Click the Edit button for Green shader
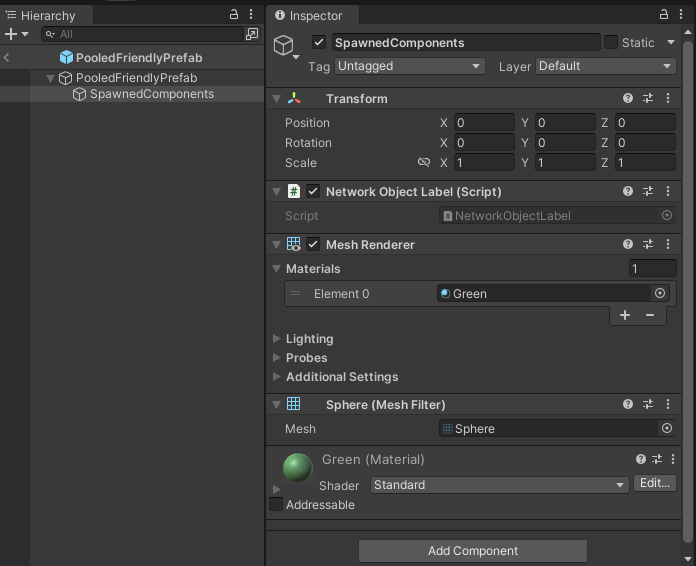This screenshot has height=566, width=696. 654,484
